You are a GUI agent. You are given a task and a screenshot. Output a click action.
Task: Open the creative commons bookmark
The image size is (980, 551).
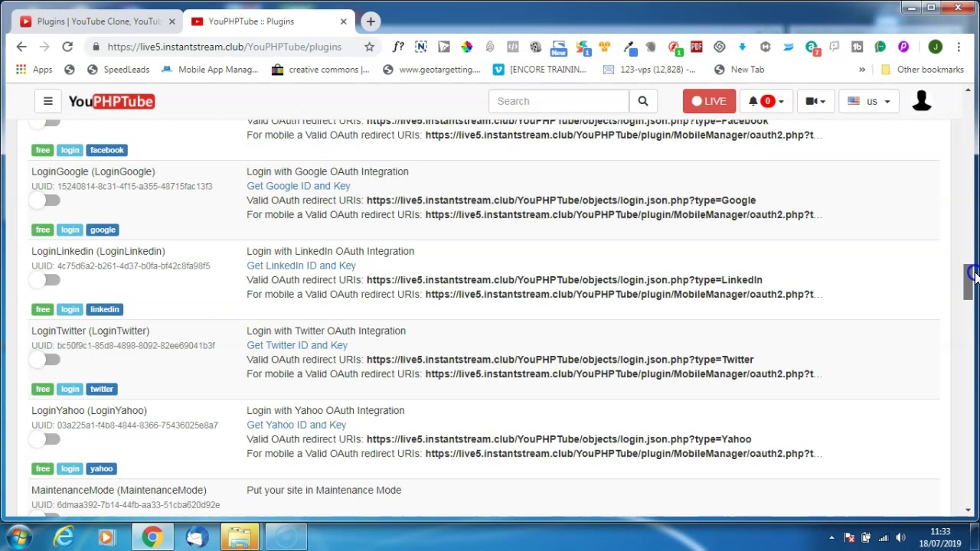tap(320, 70)
